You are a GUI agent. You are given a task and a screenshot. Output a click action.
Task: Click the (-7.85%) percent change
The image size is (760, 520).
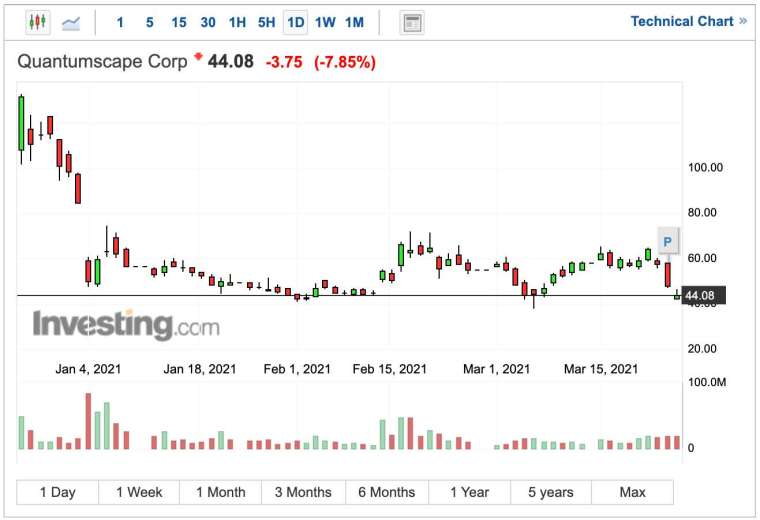tap(345, 62)
